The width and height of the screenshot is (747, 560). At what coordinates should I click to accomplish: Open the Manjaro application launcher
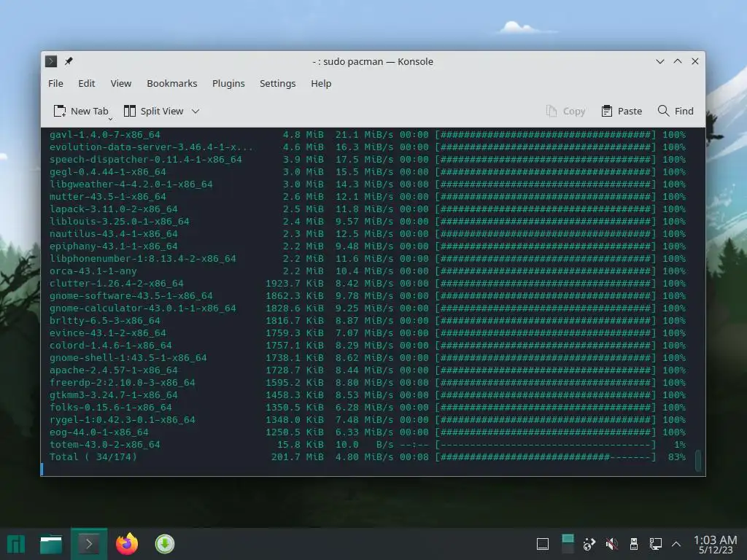[x=16, y=544]
